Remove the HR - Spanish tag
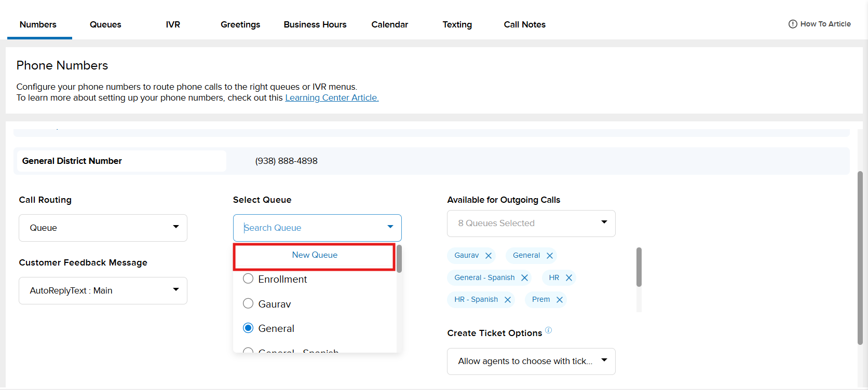The height and width of the screenshot is (390, 868). click(x=507, y=300)
